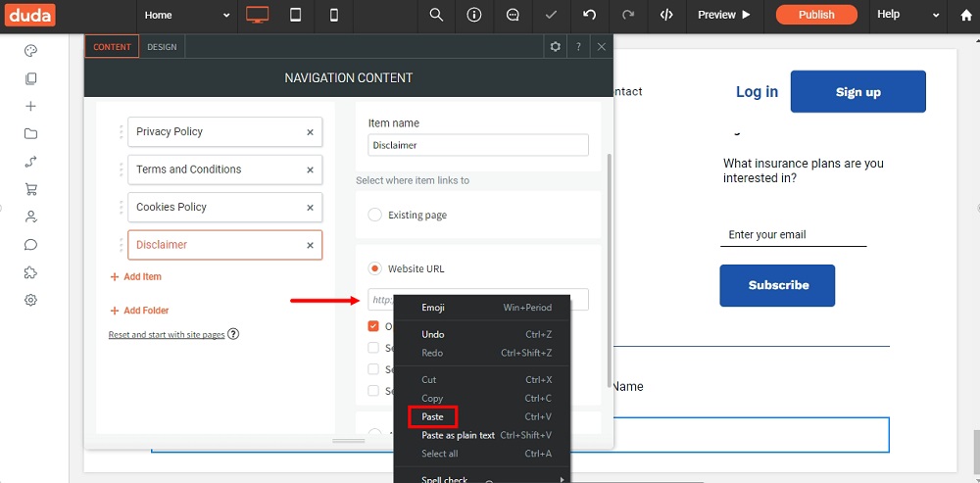Click the orange Publish button

point(816,15)
